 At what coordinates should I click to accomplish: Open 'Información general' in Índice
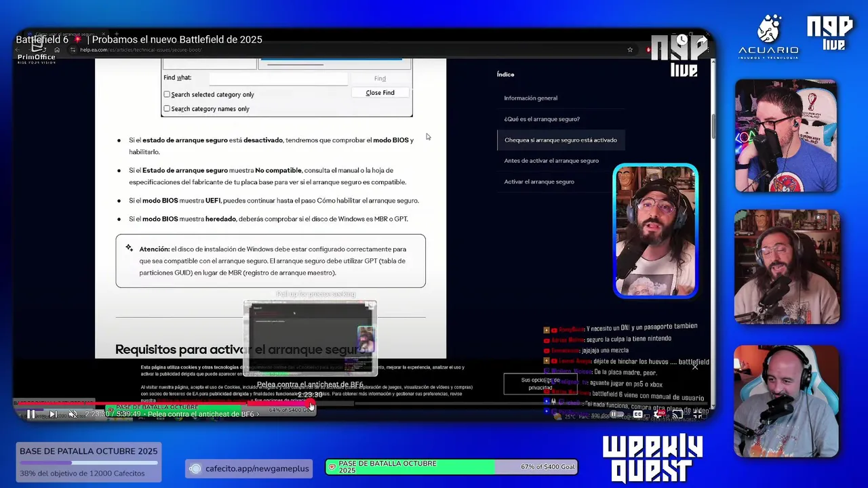point(530,98)
